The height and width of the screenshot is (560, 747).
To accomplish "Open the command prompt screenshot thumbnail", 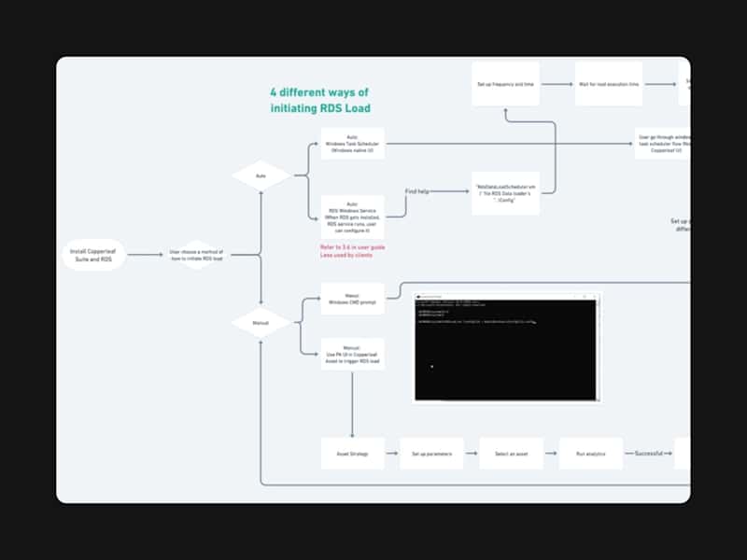I will [506, 347].
